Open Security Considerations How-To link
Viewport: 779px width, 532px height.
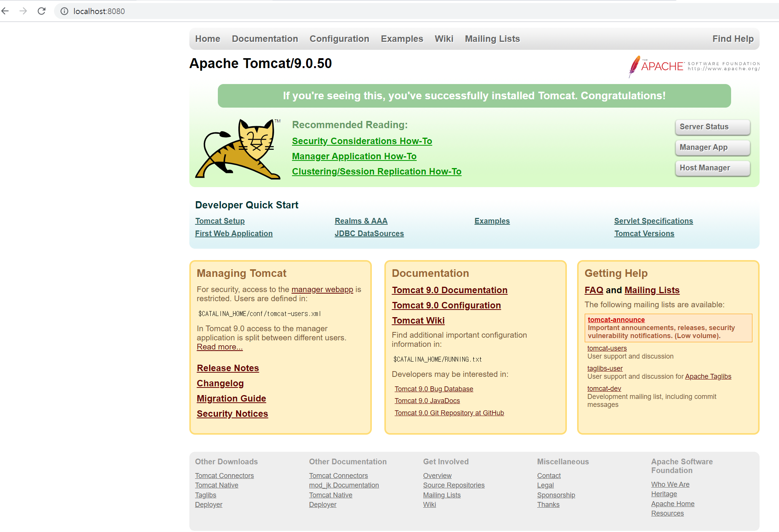point(362,141)
